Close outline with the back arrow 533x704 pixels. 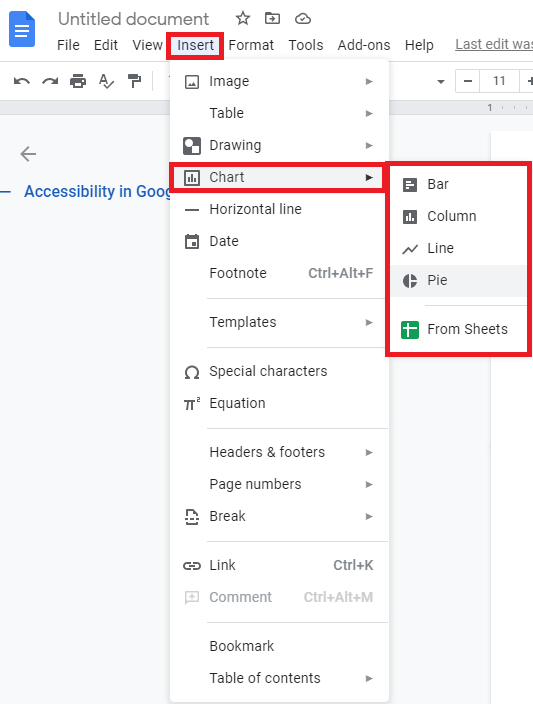[x=28, y=154]
